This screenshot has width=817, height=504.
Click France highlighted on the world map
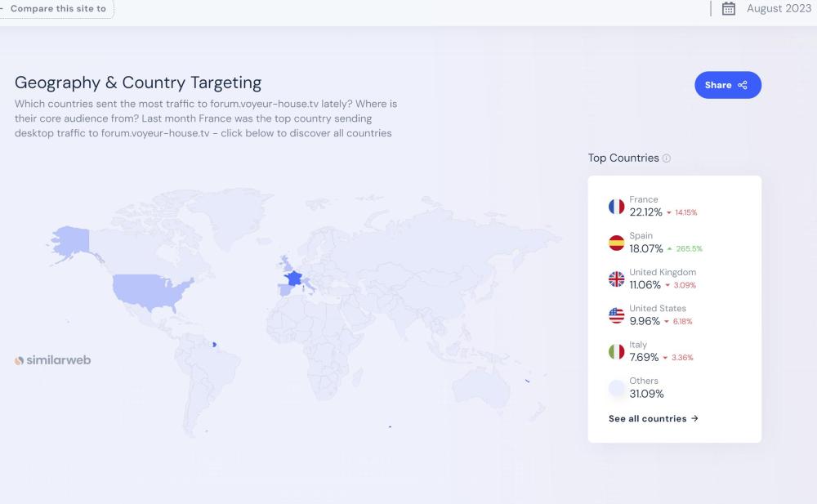(x=292, y=278)
